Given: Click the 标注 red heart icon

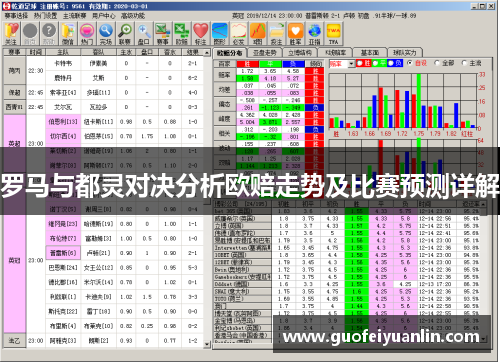Looking at the screenshot, I should tap(201, 33).
